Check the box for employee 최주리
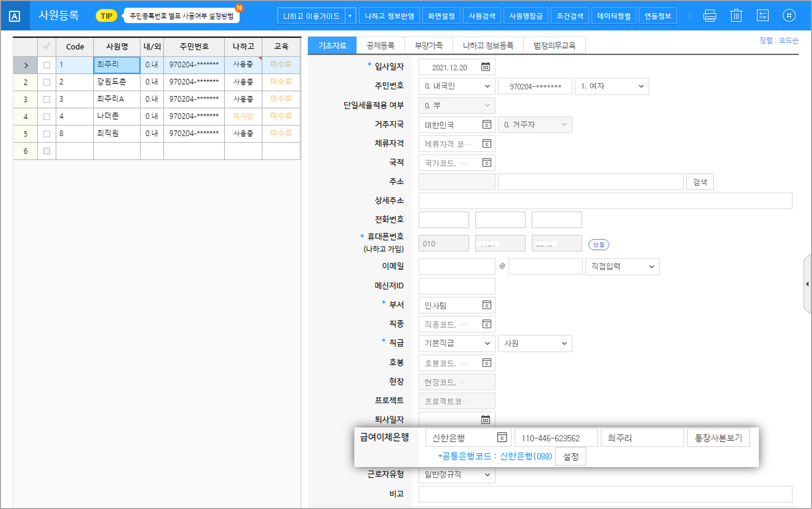 tap(47, 65)
